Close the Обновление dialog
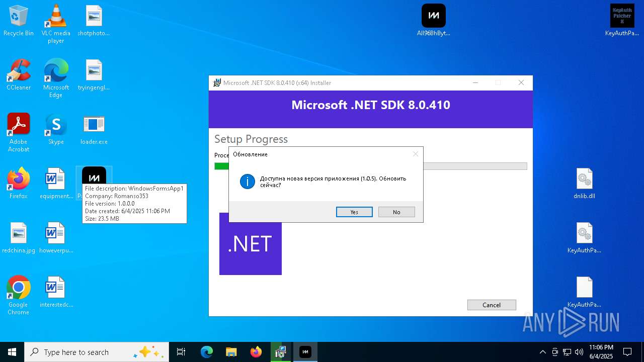The width and height of the screenshot is (644, 362). pyautogui.click(x=416, y=154)
